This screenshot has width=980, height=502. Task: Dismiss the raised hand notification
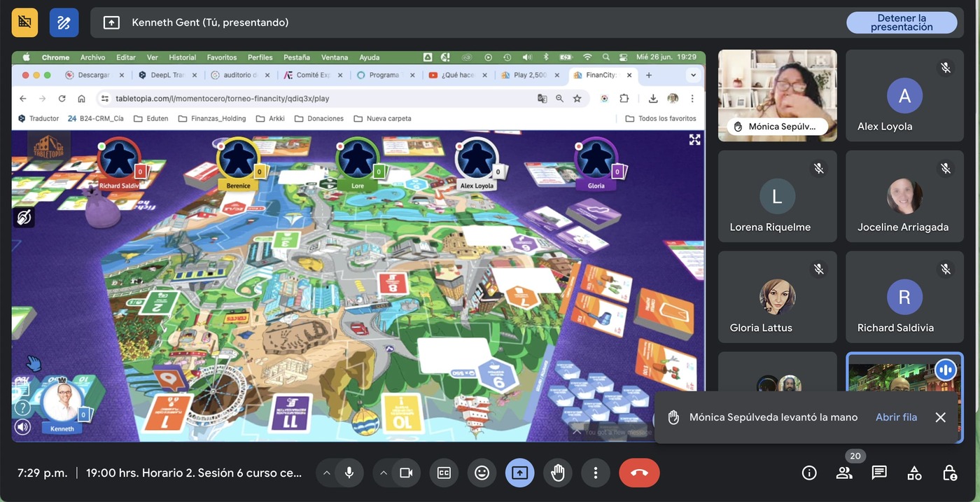tap(940, 417)
